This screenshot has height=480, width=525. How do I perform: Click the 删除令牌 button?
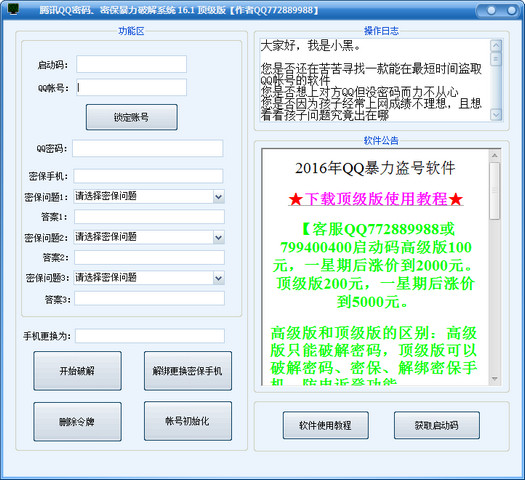77,422
